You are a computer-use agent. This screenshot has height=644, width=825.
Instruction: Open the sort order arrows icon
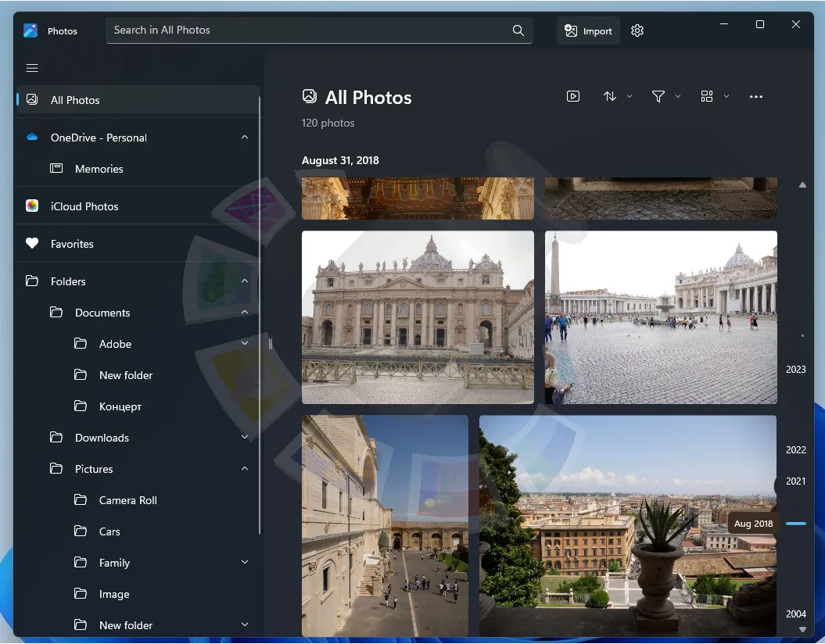(x=609, y=96)
